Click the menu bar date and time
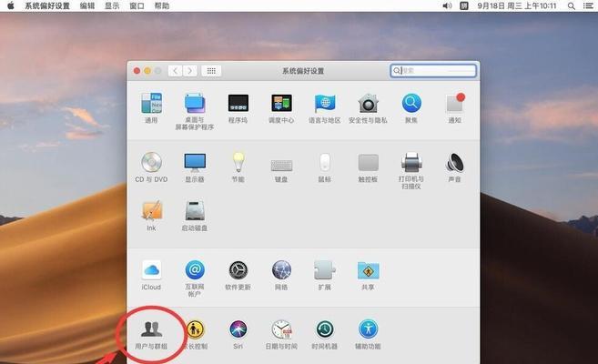Image resolution: width=598 pixels, height=364 pixels. pyautogui.click(x=517, y=5)
